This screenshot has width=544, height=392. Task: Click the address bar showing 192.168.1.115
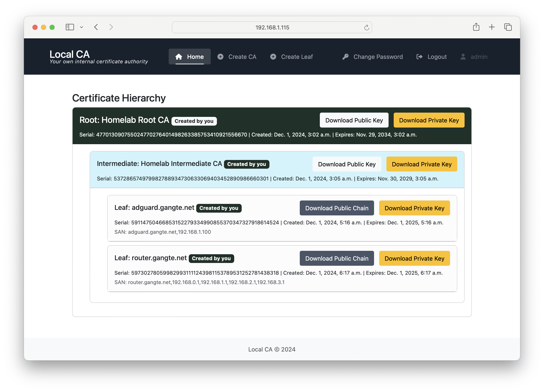[x=272, y=28]
